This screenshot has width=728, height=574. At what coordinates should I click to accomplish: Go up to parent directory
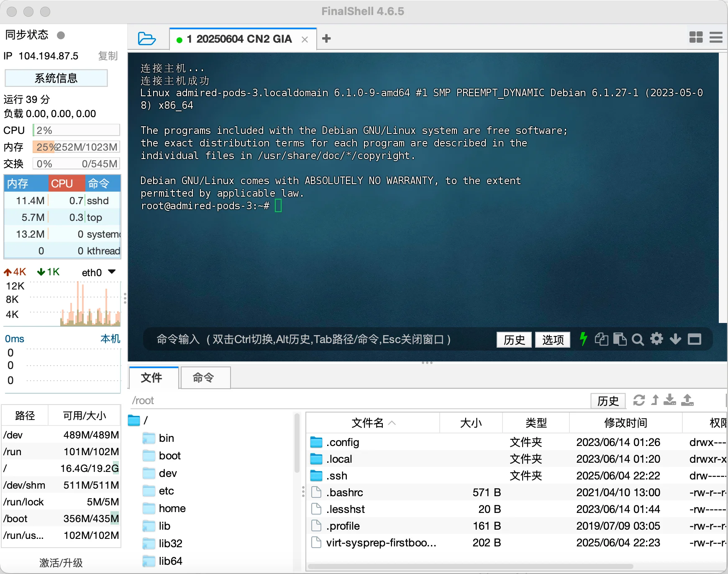(655, 400)
